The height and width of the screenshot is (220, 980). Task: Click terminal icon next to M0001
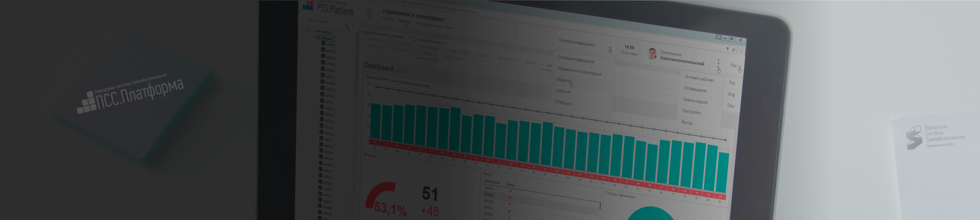pos(323,44)
